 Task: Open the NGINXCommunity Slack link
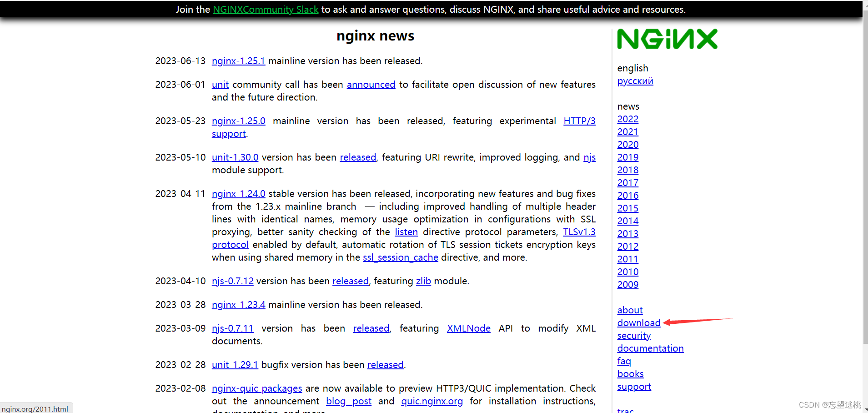(x=266, y=10)
